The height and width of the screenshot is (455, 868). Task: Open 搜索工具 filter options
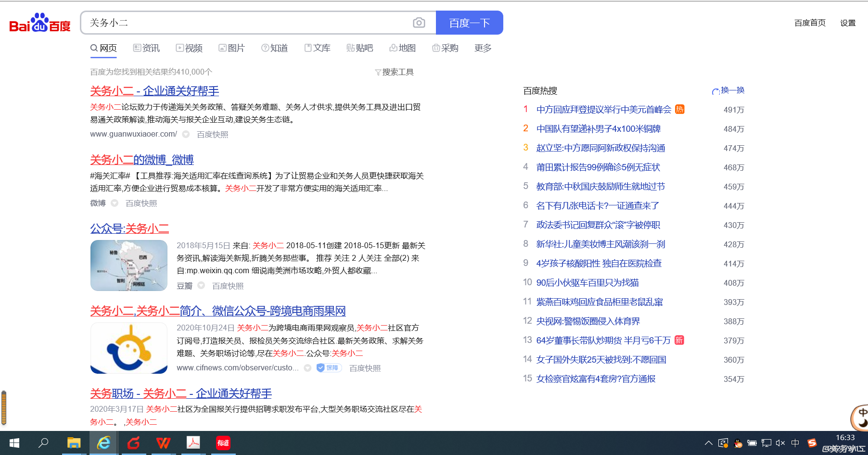tap(394, 72)
